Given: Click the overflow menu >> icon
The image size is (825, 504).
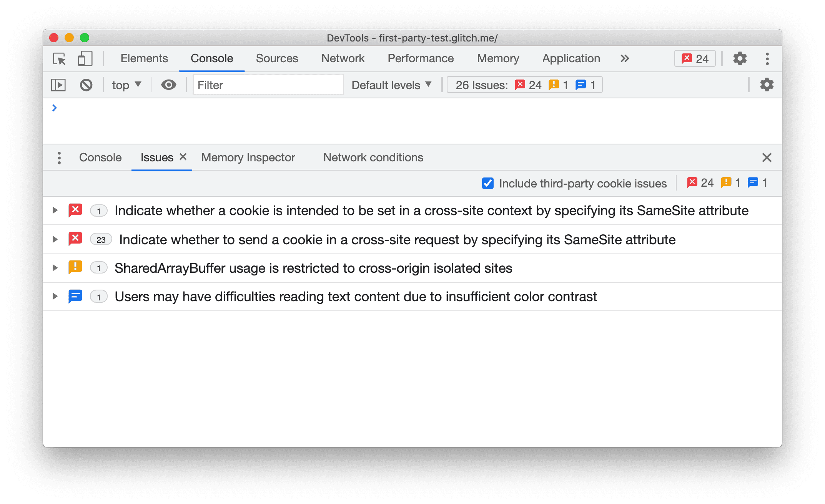Looking at the screenshot, I should 624,58.
